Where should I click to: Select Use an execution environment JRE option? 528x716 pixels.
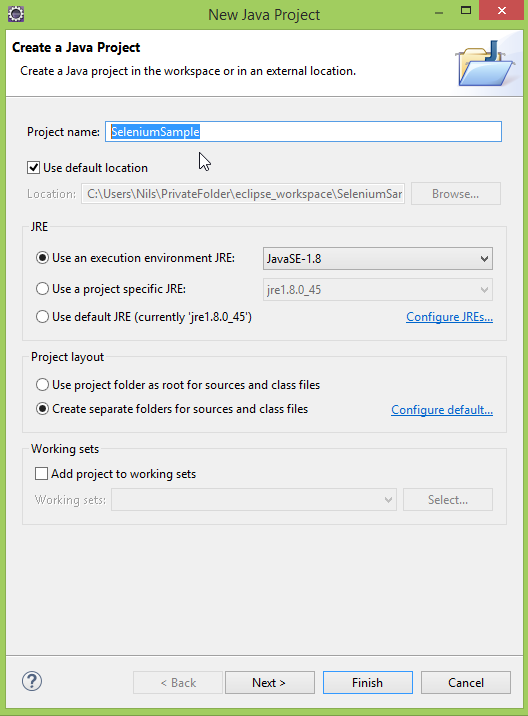pyautogui.click(x=42, y=258)
